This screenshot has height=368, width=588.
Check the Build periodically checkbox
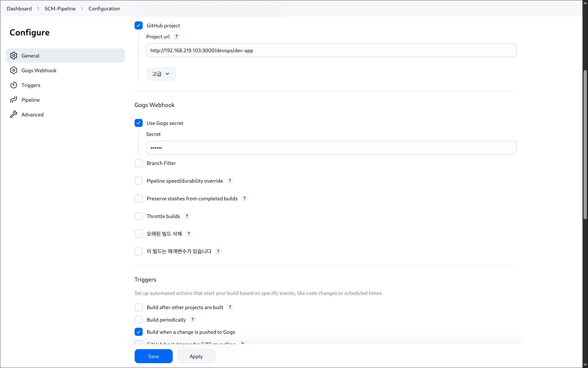(x=139, y=319)
